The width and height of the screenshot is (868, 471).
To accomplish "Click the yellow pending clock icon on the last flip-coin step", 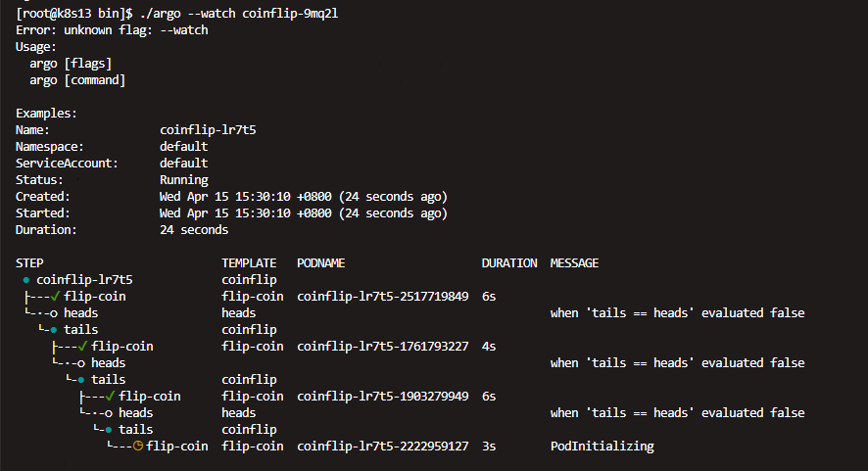I will (138, 446).
